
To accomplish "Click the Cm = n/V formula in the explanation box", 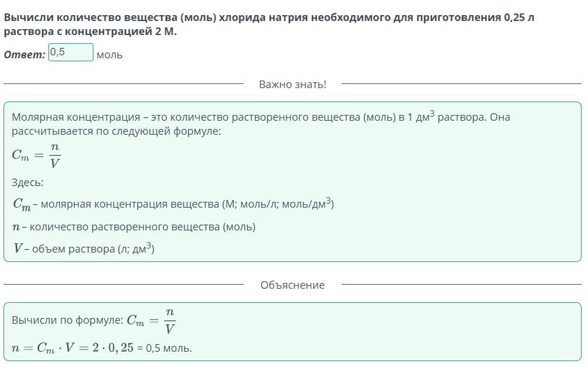I will click(x=152, y=320).
